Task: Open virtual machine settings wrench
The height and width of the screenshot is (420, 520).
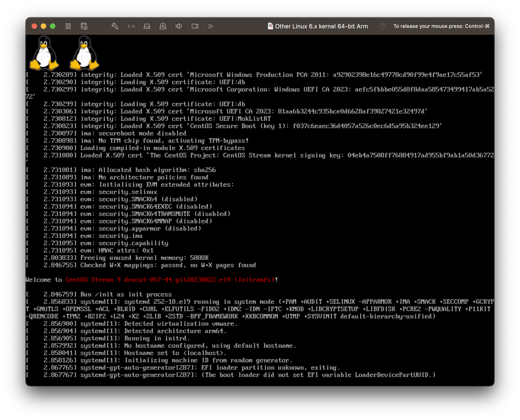Action: point(115,26)
